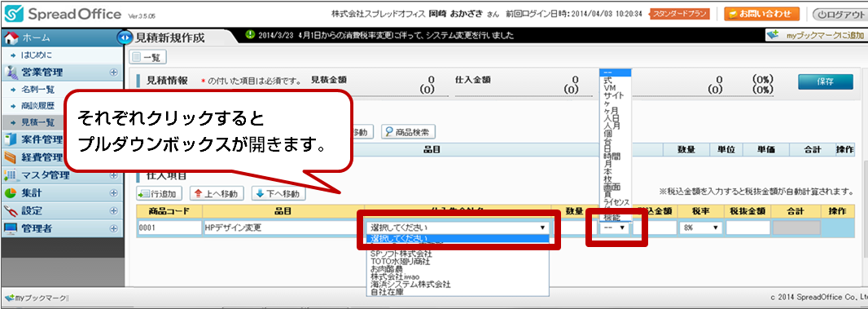Click the 集計 pie chart icon

click(11, 193)
